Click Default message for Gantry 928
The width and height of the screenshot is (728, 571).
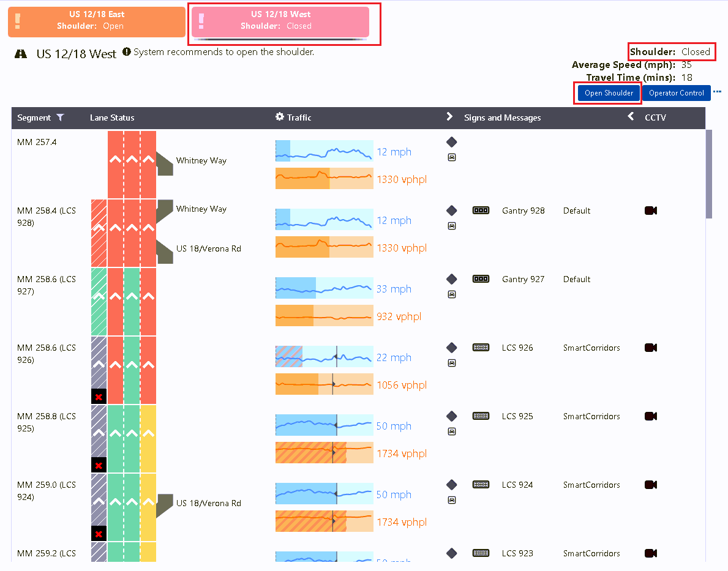[577, 211]
